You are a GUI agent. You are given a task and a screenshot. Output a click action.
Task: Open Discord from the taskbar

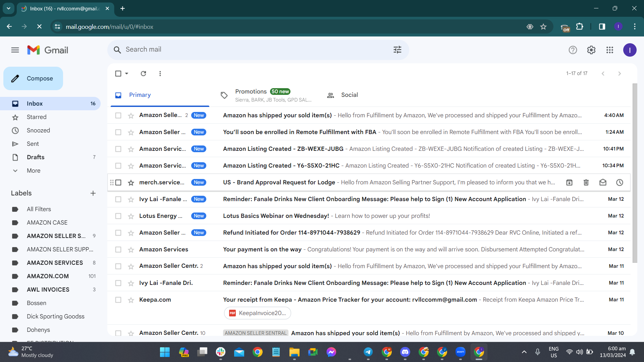point(405,352)
